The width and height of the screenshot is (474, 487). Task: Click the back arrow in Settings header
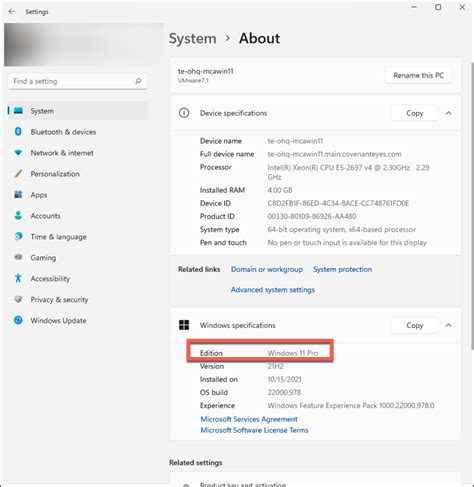[x=12, y=12]
